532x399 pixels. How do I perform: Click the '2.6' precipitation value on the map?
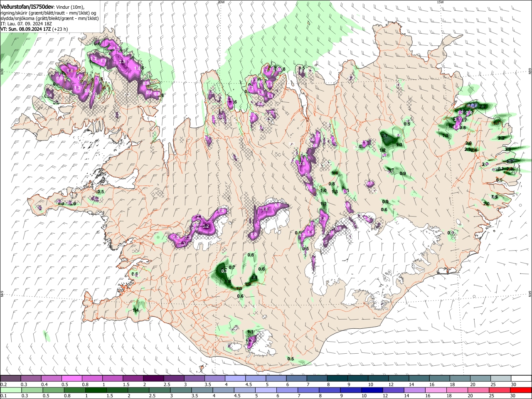[302, 164]
